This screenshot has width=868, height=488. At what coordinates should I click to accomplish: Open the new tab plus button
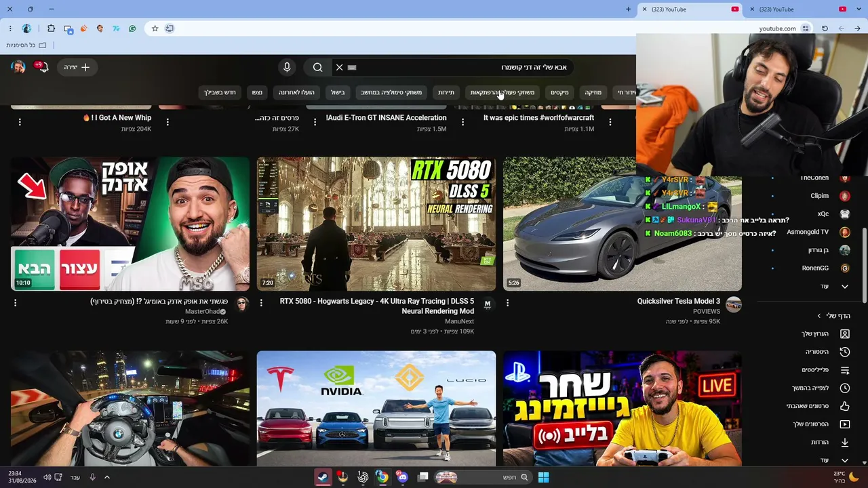628,9
